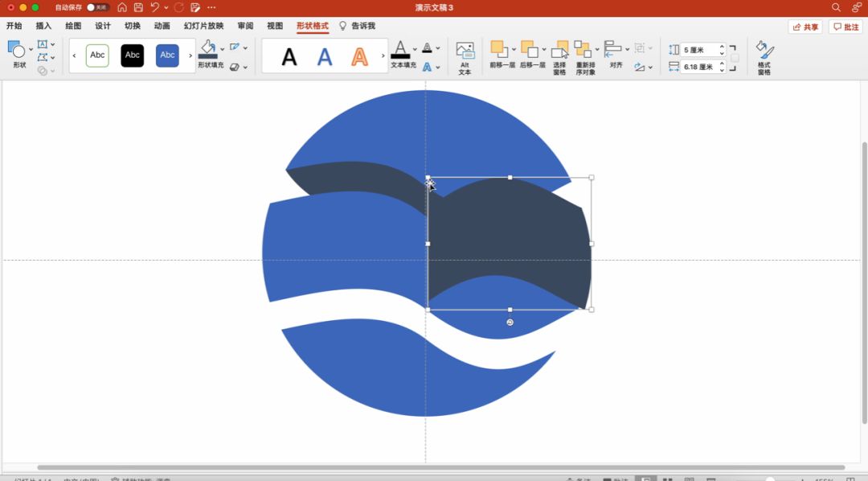Click the 共享 share button
This screenshot has width=868, height=481.
coord(805,27)
